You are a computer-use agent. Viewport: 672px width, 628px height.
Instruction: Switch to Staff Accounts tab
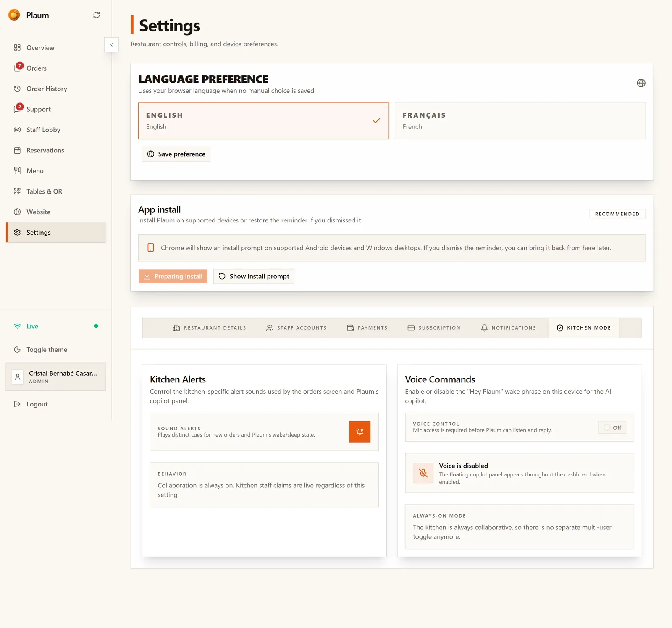coord(297,328)
